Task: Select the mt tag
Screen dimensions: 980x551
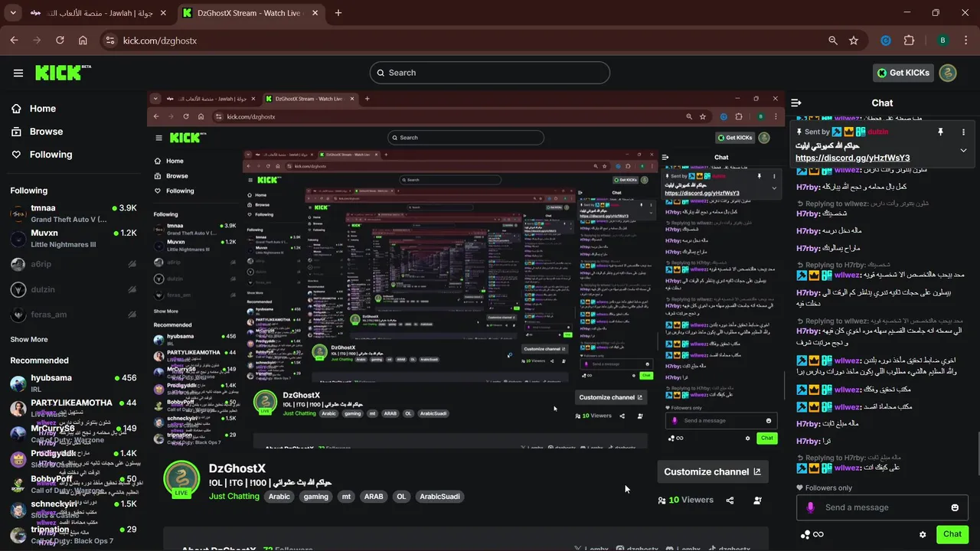Action: [x=346, y=497]
